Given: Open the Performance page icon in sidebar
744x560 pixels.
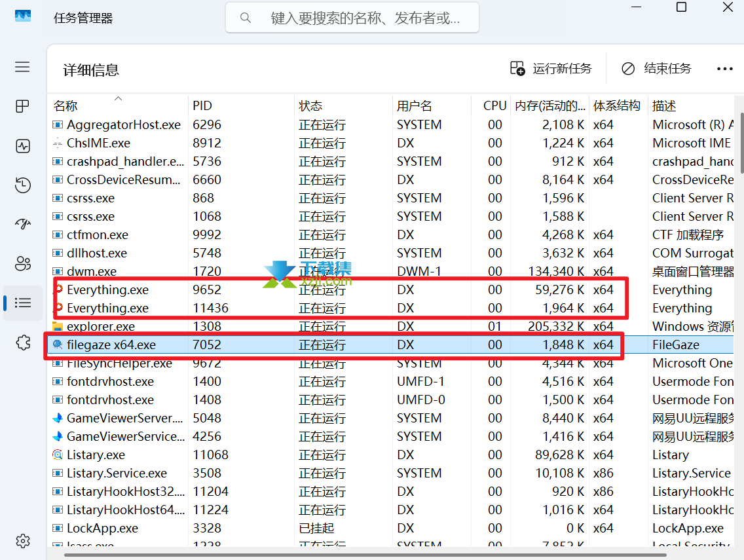Looking at the screenshot, I should coord(23,145).
